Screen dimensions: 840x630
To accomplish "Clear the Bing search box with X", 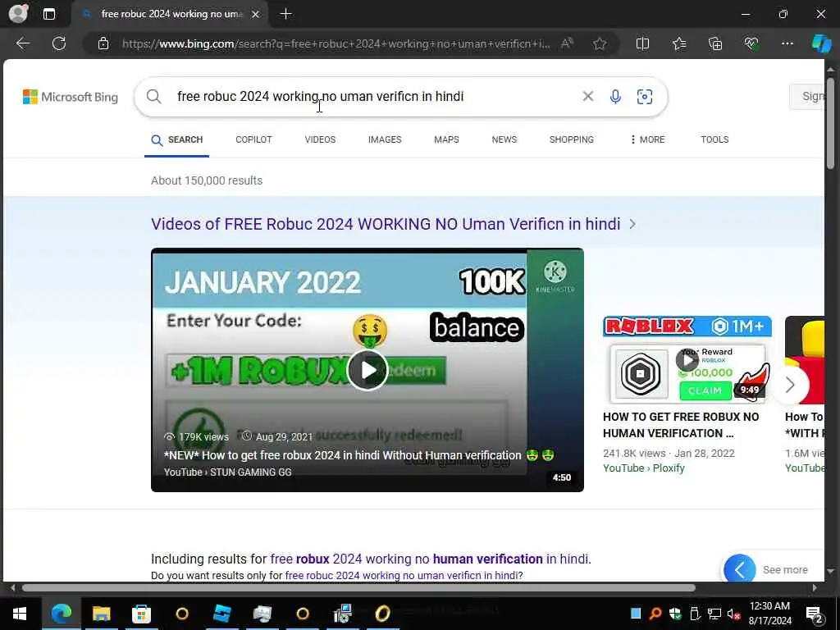I will (587, 97).
